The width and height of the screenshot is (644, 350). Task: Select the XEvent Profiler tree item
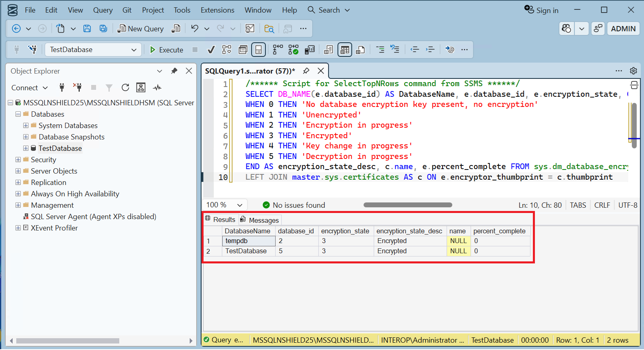(54, 228)
